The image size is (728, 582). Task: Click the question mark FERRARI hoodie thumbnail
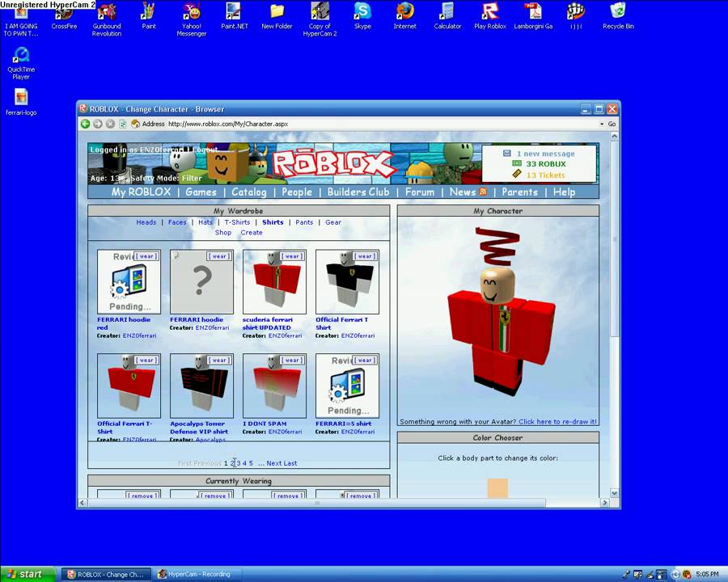coord(202,282)
